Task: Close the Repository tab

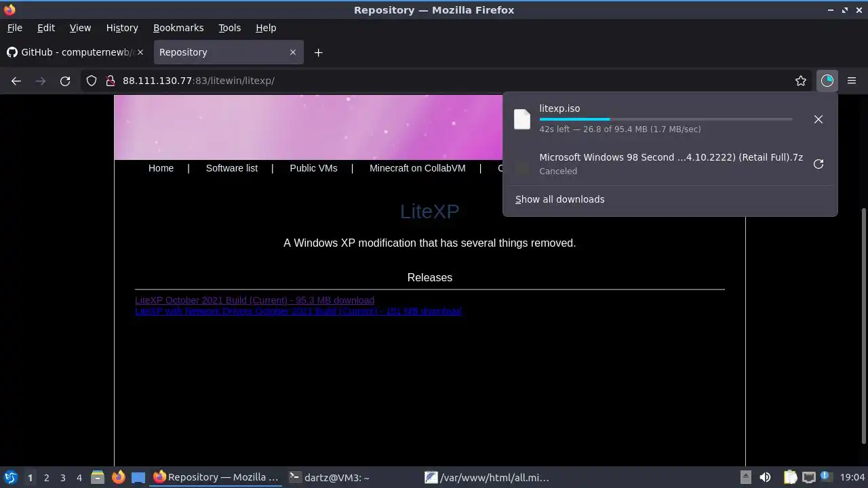Action: [293, 52]
